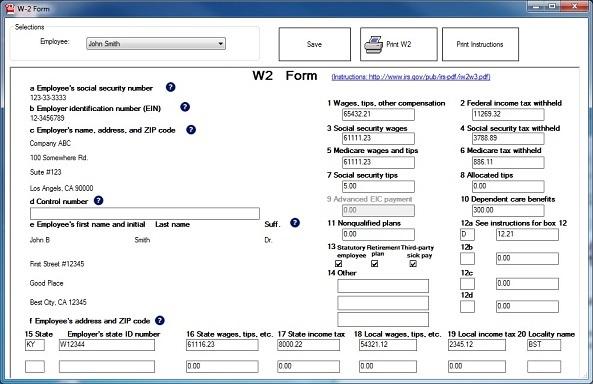Image resolution: width=593 pixels, height=384 pixels.
Task: Open help for Employee's address and ZIP code
Action: (160, 320)
